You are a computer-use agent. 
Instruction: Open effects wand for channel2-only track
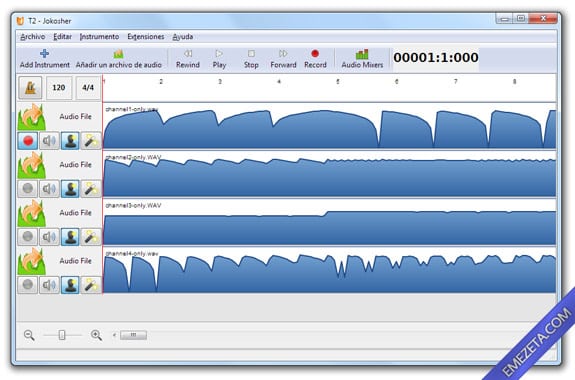91,189
